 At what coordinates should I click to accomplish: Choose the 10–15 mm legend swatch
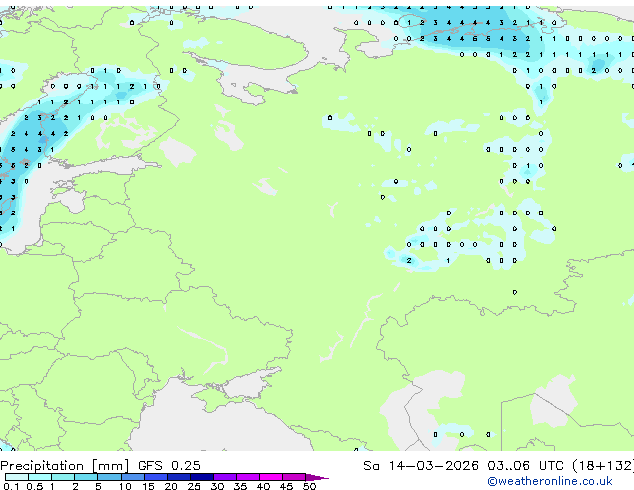tap(132, 477)
